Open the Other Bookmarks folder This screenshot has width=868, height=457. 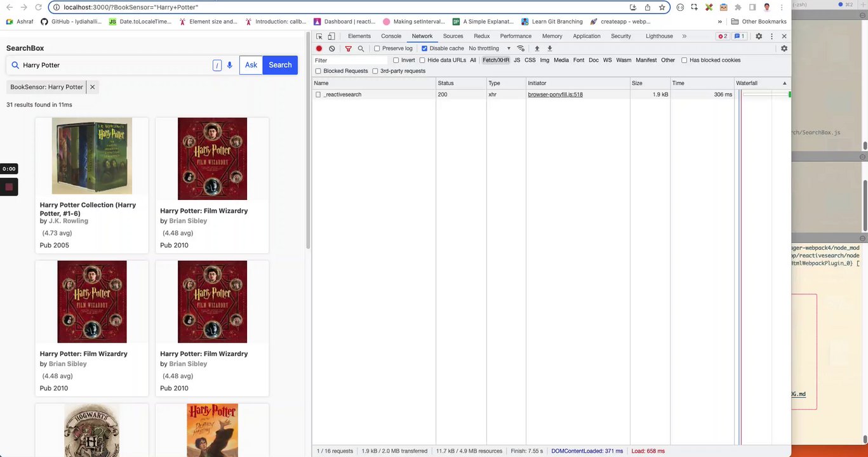point(759,22)
